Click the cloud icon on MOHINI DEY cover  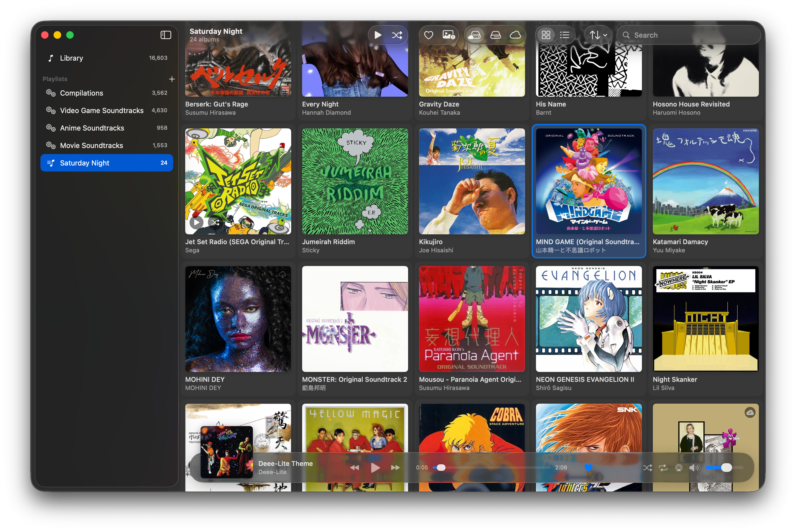pos(282,274)
